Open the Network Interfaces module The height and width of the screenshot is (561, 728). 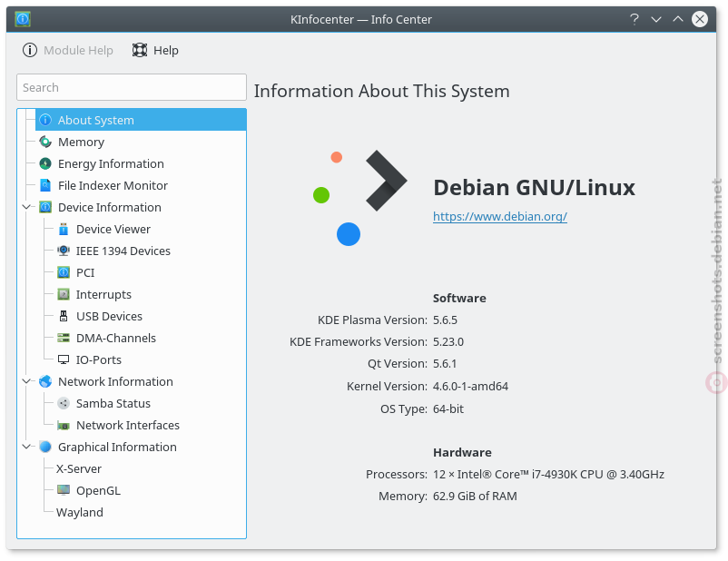tap(128, 426)
